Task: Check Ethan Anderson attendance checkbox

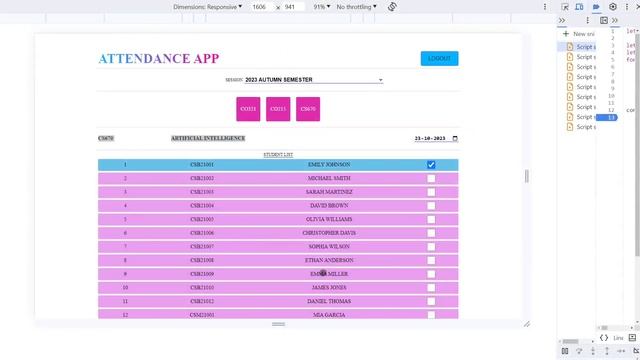Action: [431, 260]
